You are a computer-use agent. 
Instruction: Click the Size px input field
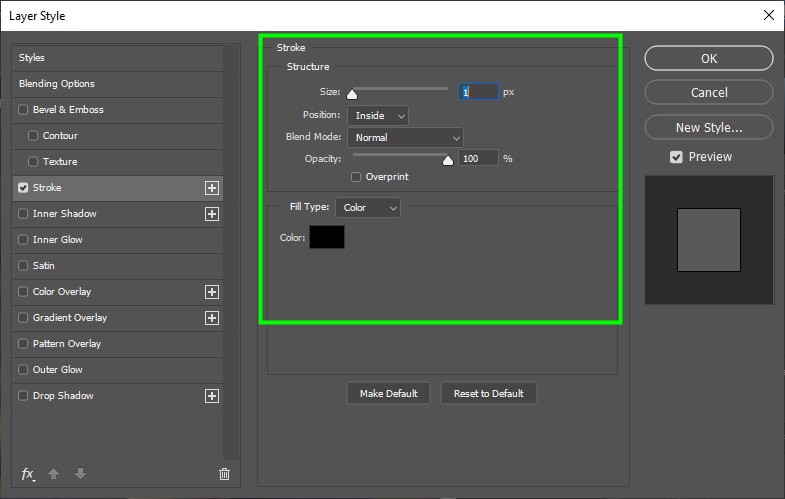(479, 92)
